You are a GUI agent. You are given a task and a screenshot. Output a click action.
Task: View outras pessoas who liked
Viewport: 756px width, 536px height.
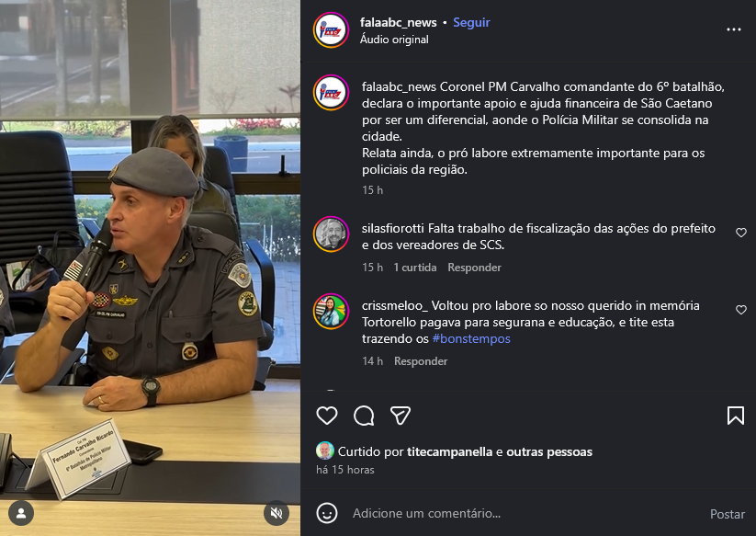tap(549, 451)
